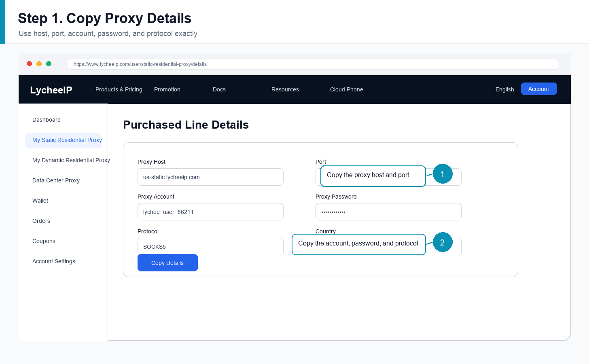Open Cloud Phone page
The height and width of the screenshot is (364, 589).
(x=347, y=89)
